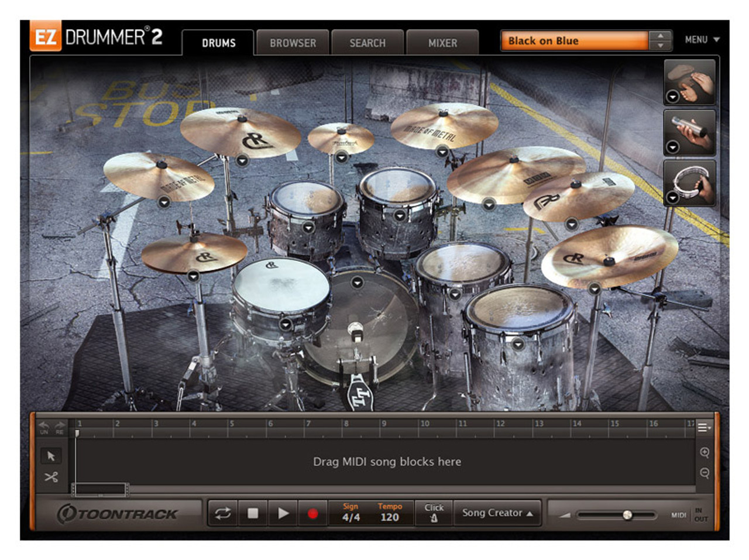Click the EZdrummer 2 logo
Image resolution: width=749 pixels, height=560 pixels.
pos(97,37)
